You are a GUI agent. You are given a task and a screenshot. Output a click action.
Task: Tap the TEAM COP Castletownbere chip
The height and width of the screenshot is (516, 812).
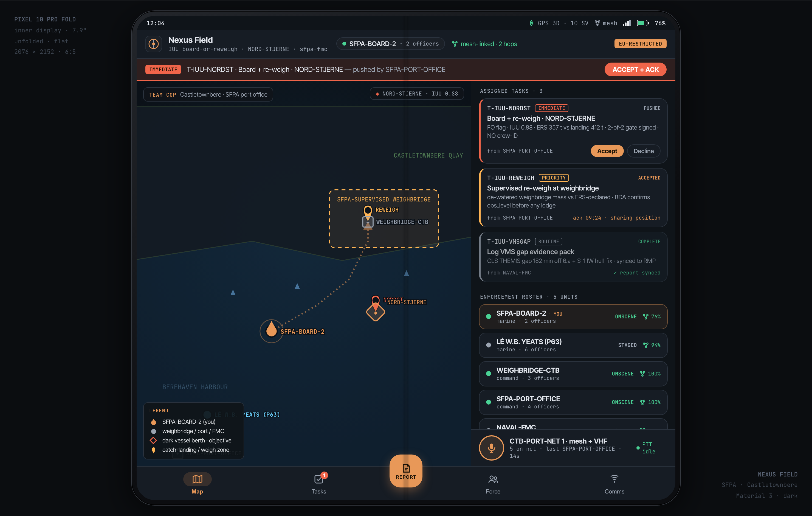point(208,94)
